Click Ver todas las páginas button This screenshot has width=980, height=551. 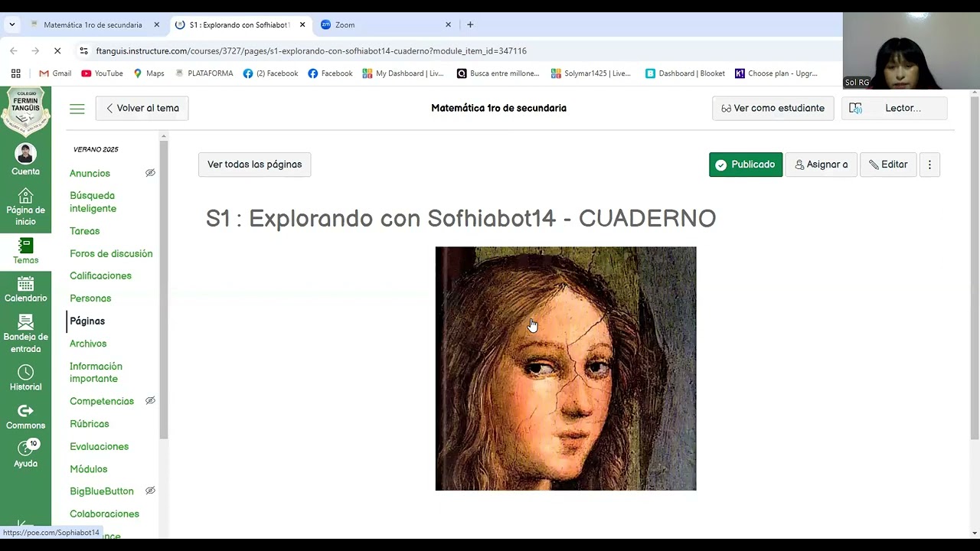pos(254,165)
